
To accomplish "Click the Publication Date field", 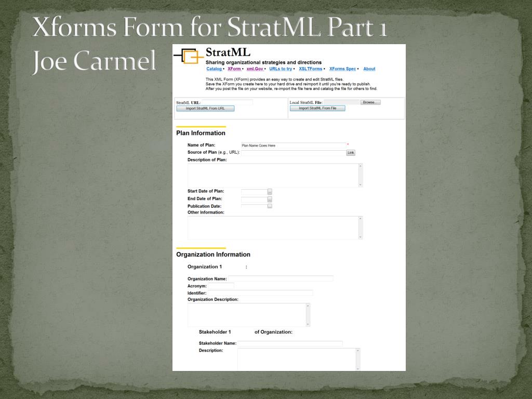I will pos(254,206).
